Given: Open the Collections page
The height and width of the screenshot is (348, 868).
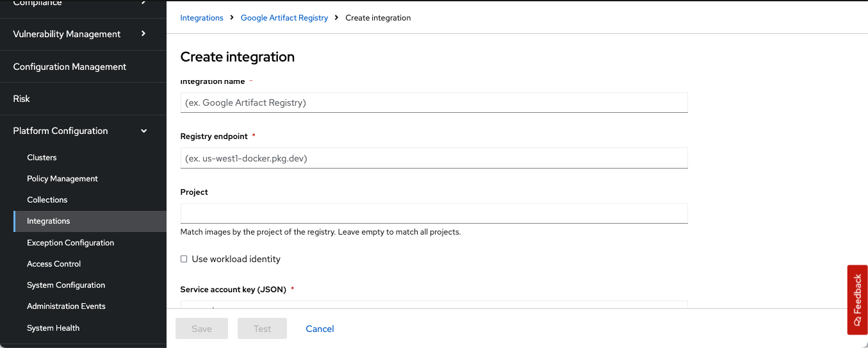Looking at the screenshot, I should point(47,200).
